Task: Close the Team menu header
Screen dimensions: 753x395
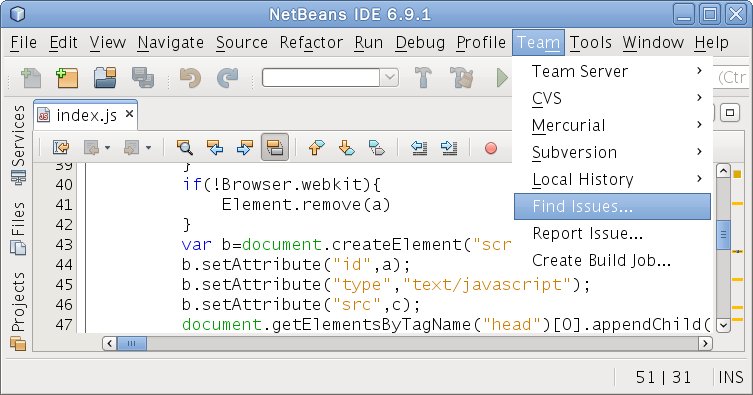Action: pyautogui.click(x=538, y=42)
